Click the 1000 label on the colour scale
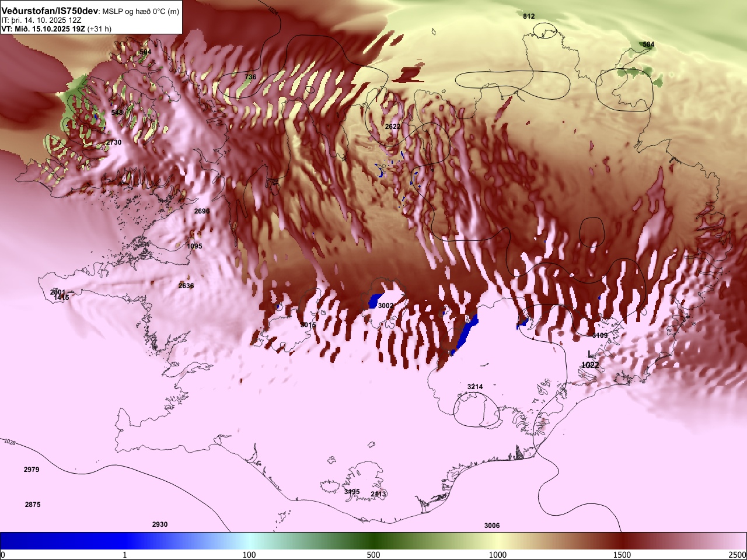This screenshot has width=747, height=560. (x=498, y=555)
